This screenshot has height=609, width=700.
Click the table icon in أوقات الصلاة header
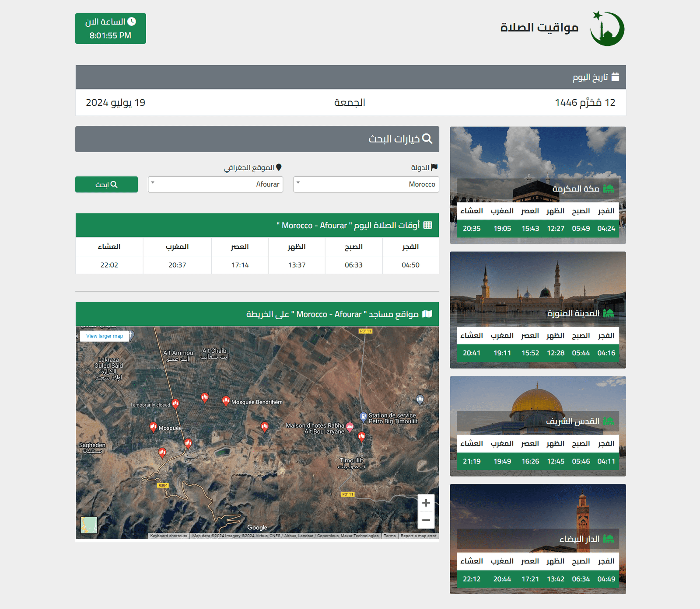[x=428, y=225]
